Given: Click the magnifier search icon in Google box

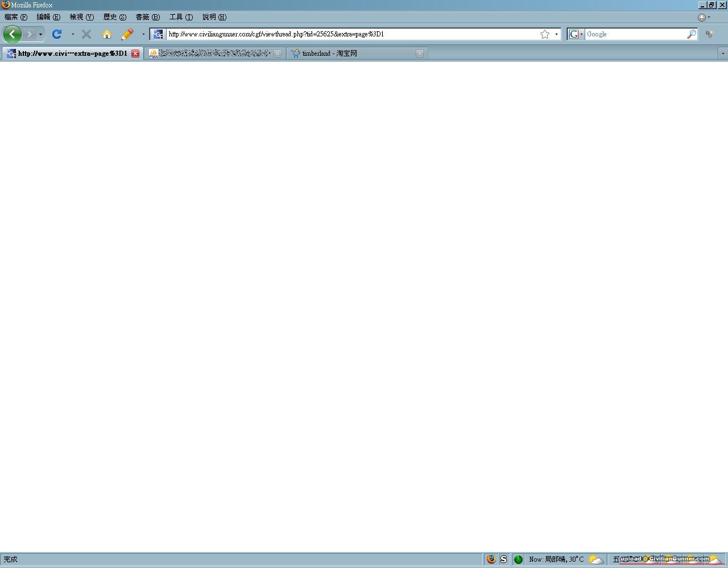Looking at the screenshot, I should pos(691,34).
